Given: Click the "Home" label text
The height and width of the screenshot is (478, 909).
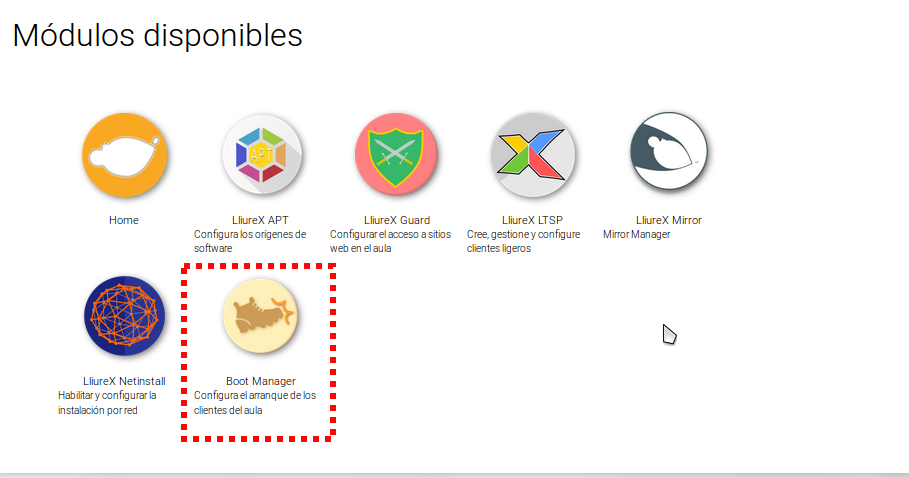Looking at the screenshot, I should (x=123, y=220).
